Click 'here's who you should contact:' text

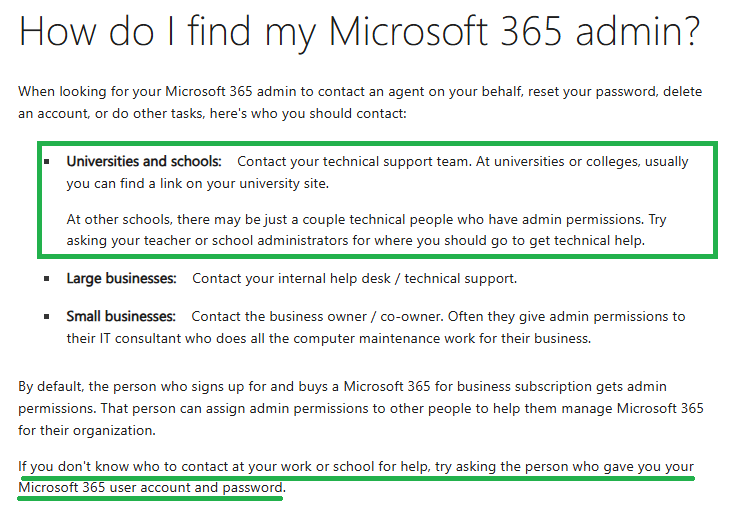(x=308, y=114)
